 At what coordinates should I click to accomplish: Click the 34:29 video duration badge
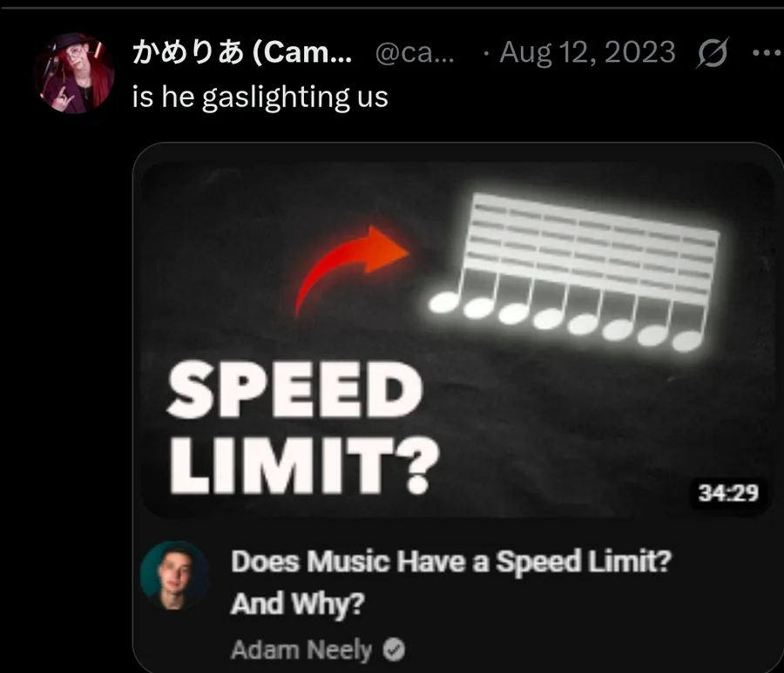click(728, 493)
